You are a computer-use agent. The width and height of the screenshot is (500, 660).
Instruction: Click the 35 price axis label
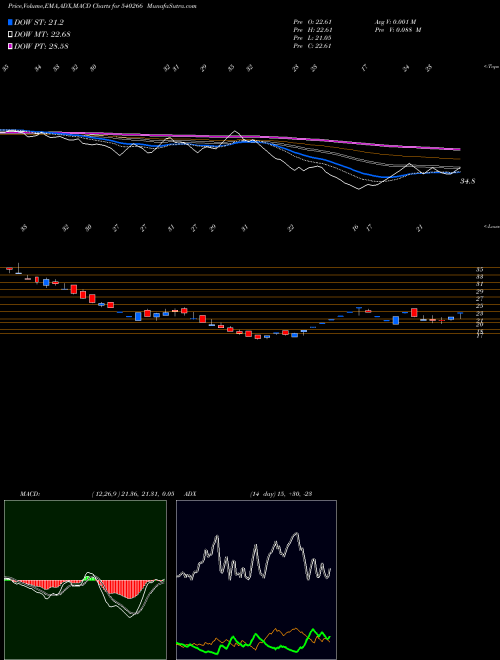[479, 269]
